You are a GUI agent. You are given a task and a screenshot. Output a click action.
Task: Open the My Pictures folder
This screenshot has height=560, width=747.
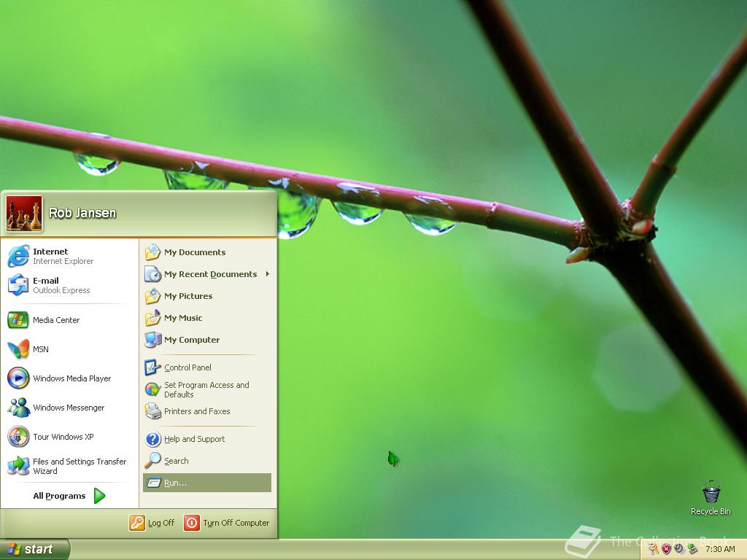207,296
